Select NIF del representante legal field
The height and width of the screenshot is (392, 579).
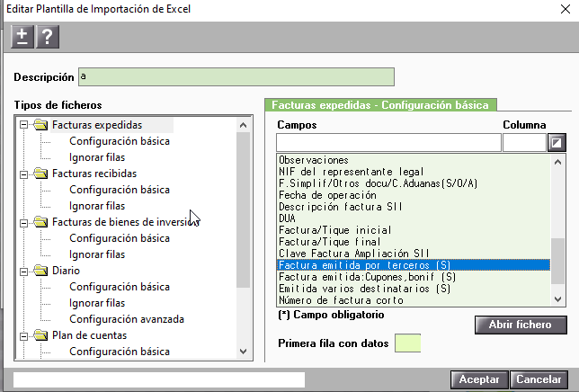[x=414, y=172]
